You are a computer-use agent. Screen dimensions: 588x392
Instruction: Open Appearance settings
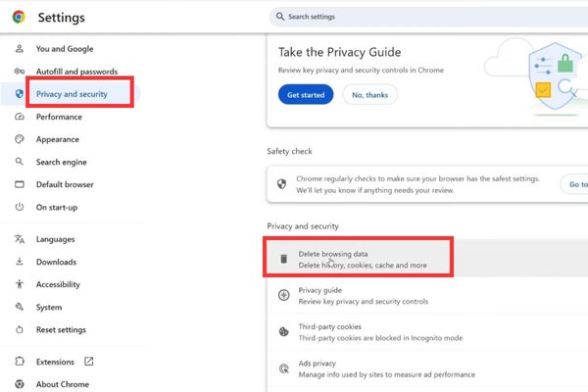coord(58,139)
